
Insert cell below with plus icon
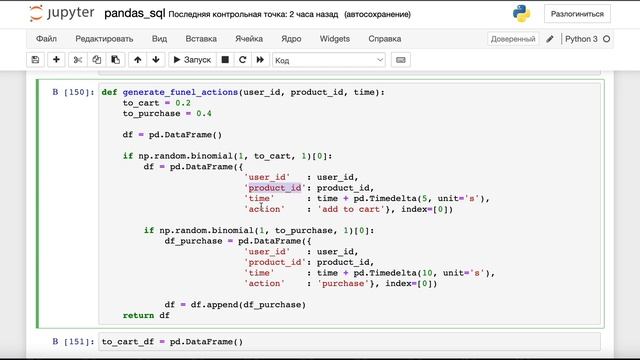coord(56,60)
